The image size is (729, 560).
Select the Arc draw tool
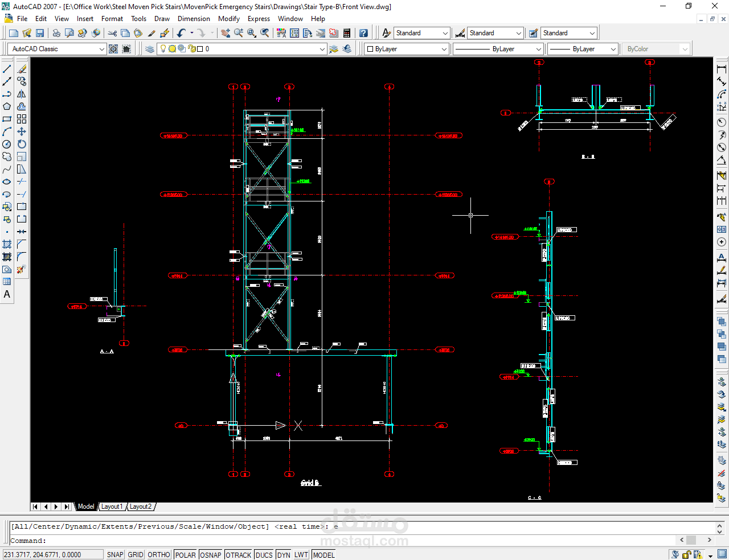7,131
